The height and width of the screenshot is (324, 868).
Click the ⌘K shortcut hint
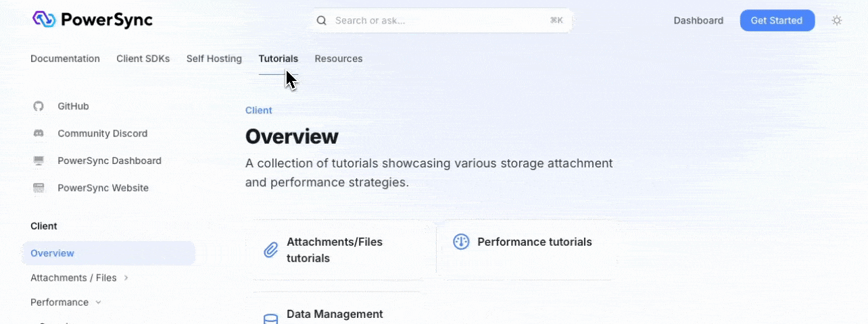click(556, 20)
